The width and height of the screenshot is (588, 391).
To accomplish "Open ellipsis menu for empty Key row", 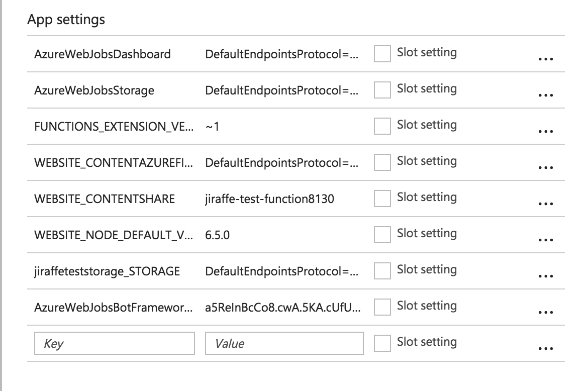I will [545, 349].
